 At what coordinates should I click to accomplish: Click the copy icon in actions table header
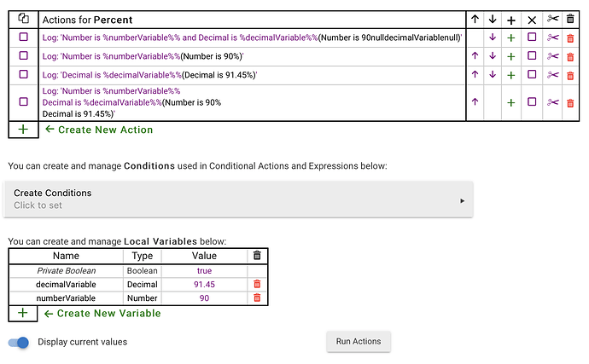click(x=23, y=19)
